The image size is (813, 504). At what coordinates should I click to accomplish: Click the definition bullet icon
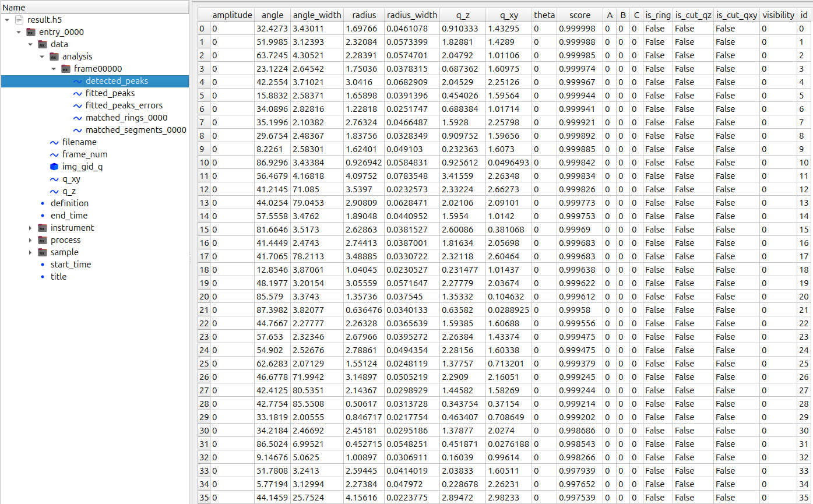pyautogui.click(x=43, y=203)
